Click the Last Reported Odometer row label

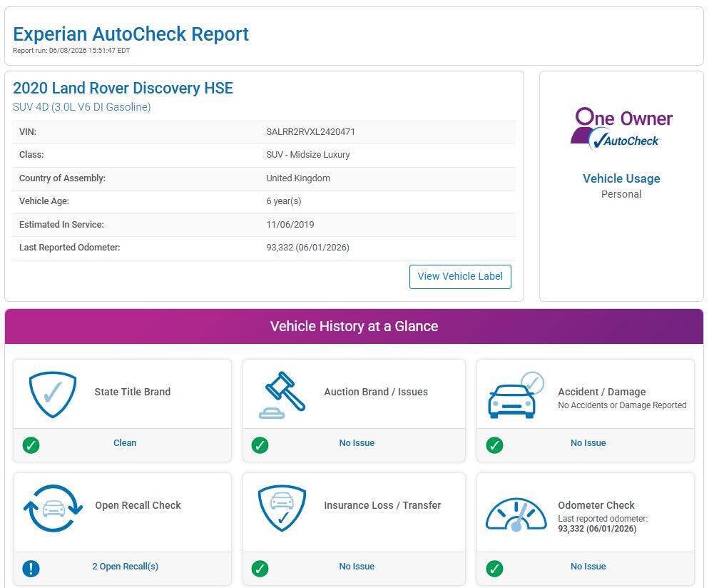click(x=70, y=248)
